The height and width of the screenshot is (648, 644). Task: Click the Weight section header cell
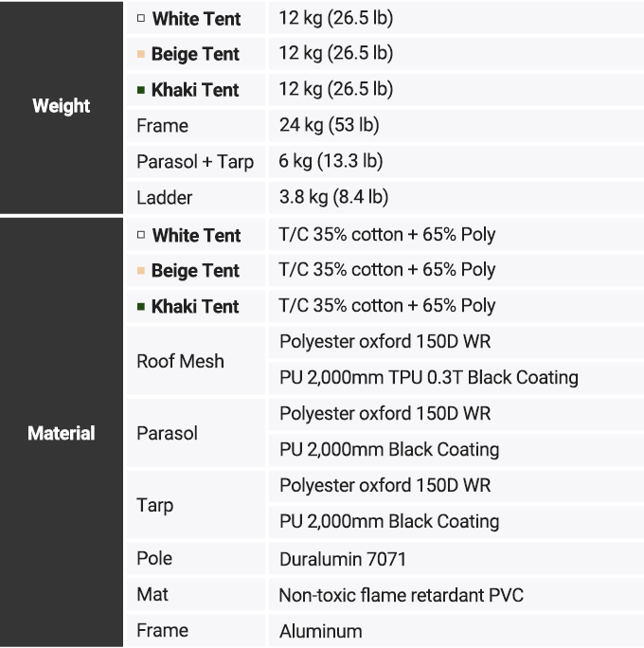(x=62, y=106)
